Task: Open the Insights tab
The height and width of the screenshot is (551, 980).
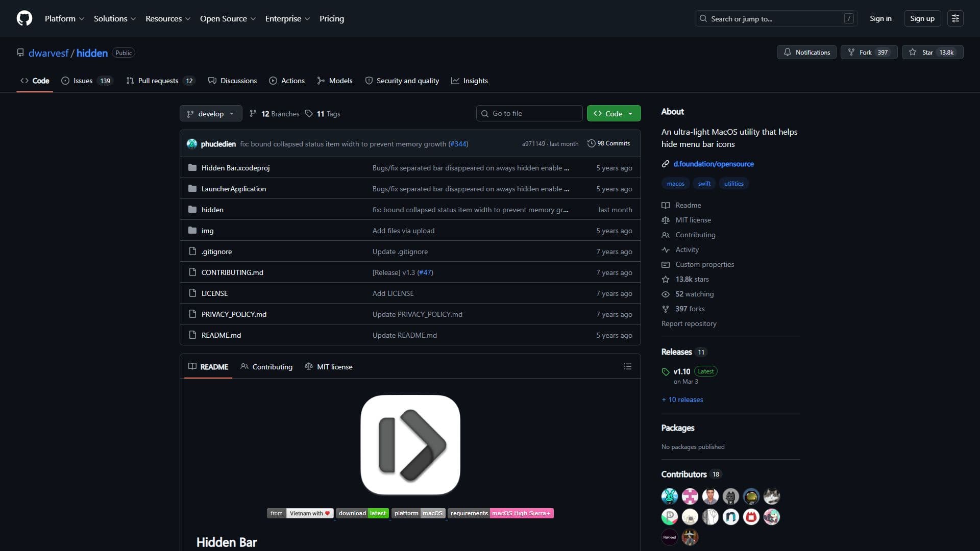Action: 470,81
